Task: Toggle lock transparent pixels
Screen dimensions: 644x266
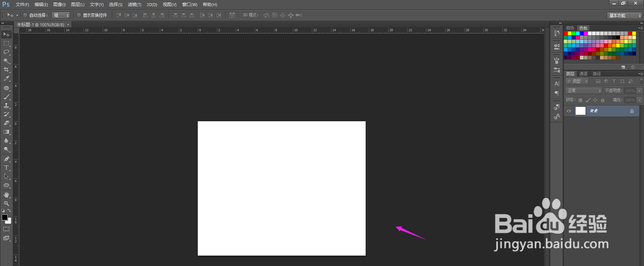Action: [580, 100]
